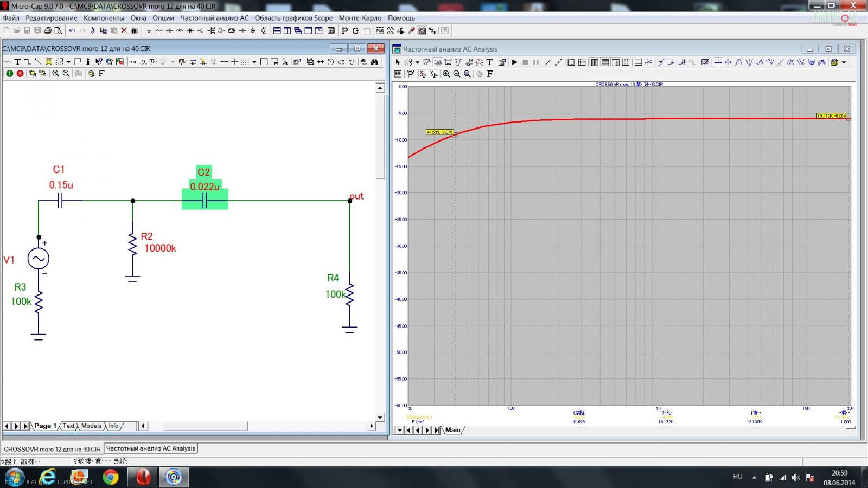Switch to CROSSOVR moro 12 window tab
The height and width of the screenshot is (488, 868).
click(52, 449)
